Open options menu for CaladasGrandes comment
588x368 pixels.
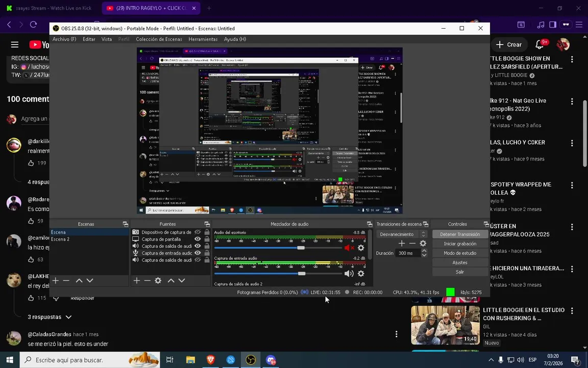[397, 334]
